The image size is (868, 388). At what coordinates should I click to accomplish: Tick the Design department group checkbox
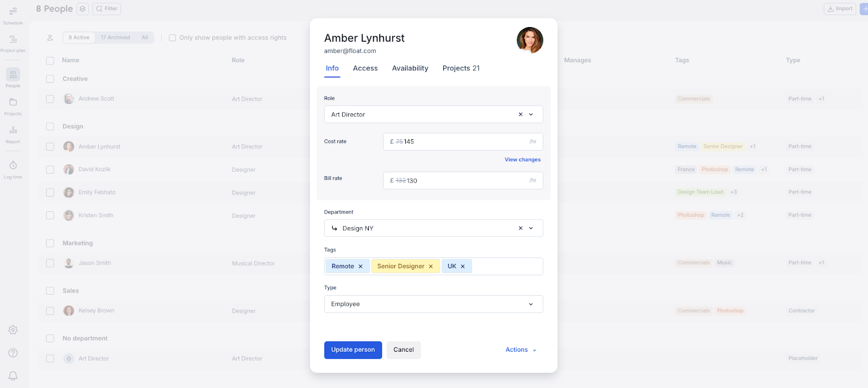[50, 127]
